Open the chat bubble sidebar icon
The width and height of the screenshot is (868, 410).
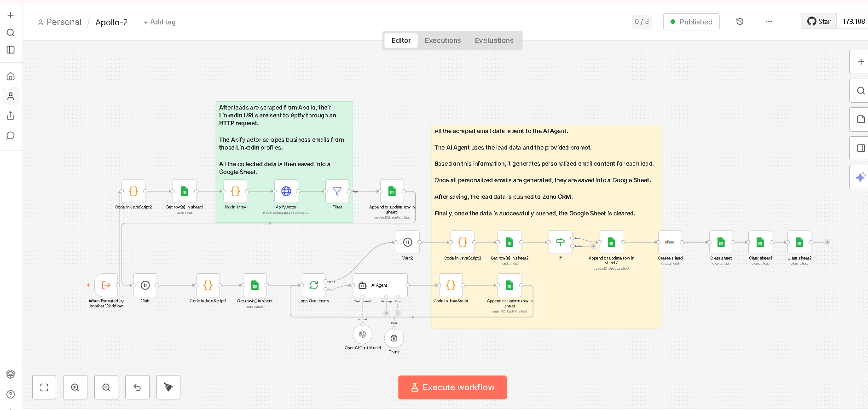(11, 135)
